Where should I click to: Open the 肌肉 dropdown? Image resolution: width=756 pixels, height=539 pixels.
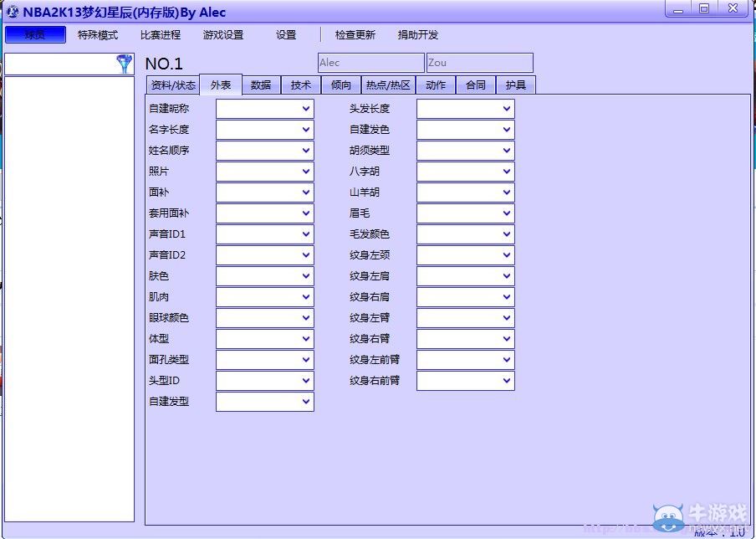coord(265,297)
